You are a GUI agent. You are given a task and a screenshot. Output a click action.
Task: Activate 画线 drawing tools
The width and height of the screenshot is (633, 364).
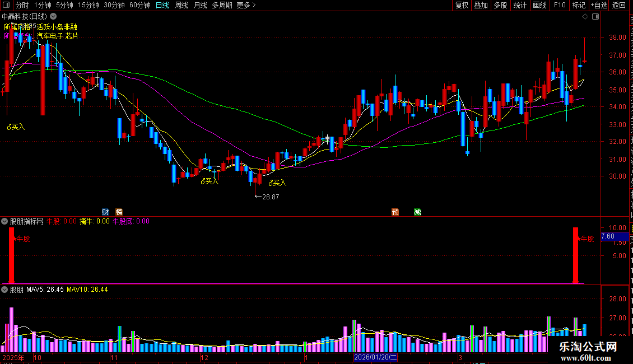539,5
